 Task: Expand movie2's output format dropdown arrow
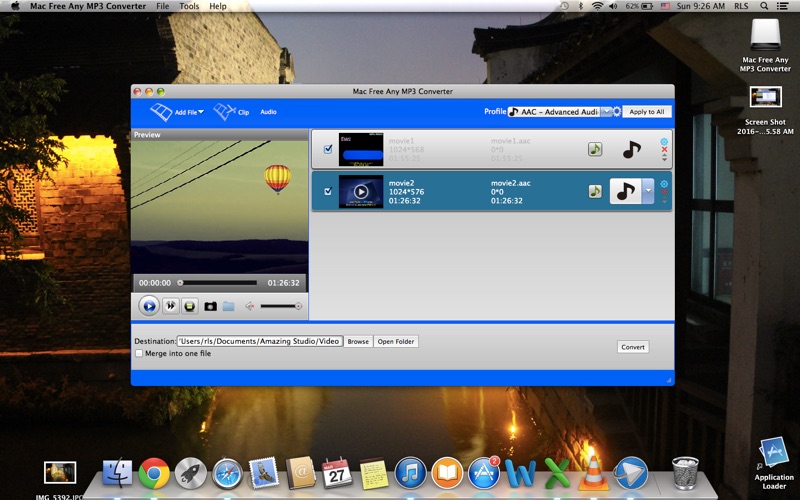pyautogui.click(x=647, y=191)
